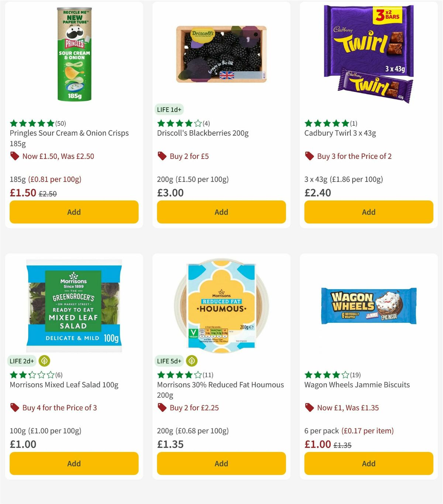Click the LIFE 2d+ badge on the Mixed Leaf Salad
443x504 pixels.
22,361
